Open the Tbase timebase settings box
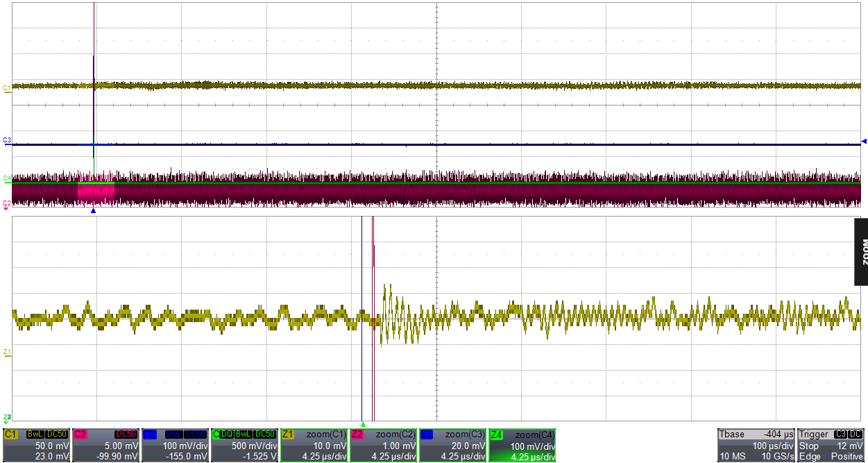Image resolution: width=868 pixels, height=463 pixels. pyautogui.click(x=756, y=445)
